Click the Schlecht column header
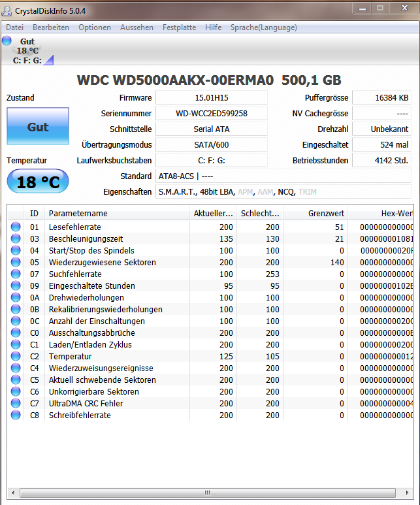 point(260,213)
